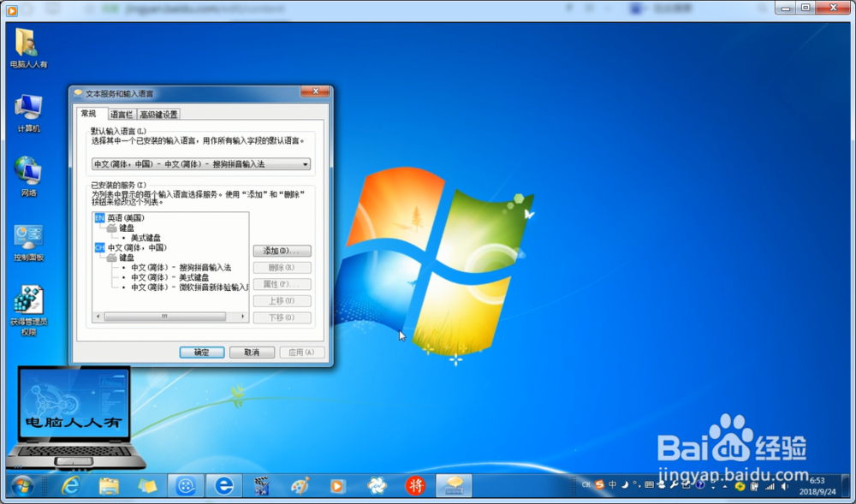The width and height of the screenshot is (856, 504).
Task: Click the Show desktop strip beside the clock
Action: pos(845,485)
